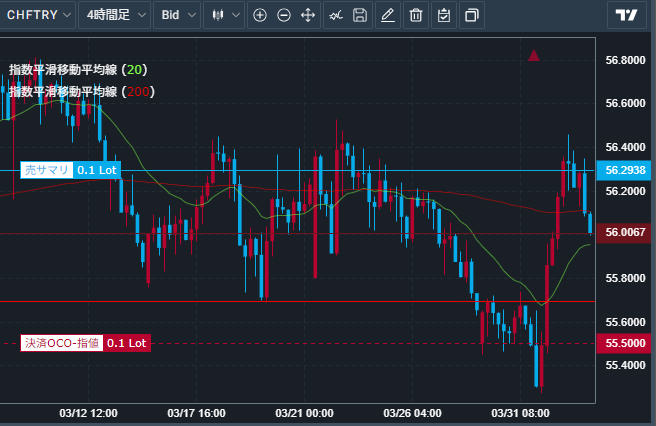The width and height of the screenshot is (656, 426).
Task: Click the clipboard checklist icon
Action: pyautogui.click(x=444, y=15)
